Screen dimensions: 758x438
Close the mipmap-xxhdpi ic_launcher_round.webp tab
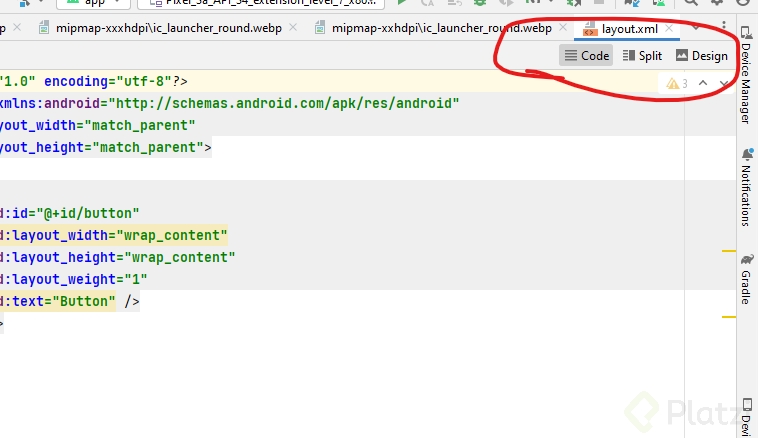click(x=563, y=28)
